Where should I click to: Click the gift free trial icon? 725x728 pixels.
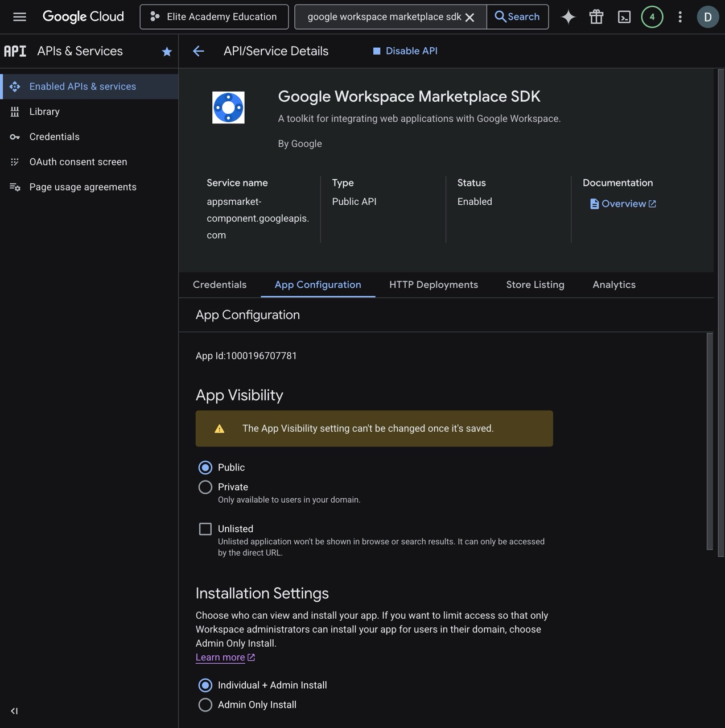(x=596, y=17)
